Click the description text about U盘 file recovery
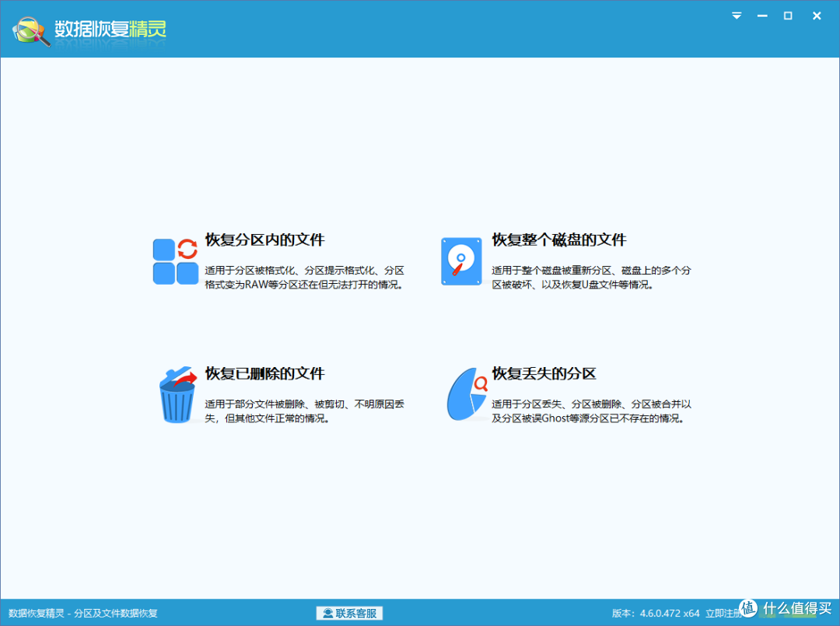 pos(591,278)
